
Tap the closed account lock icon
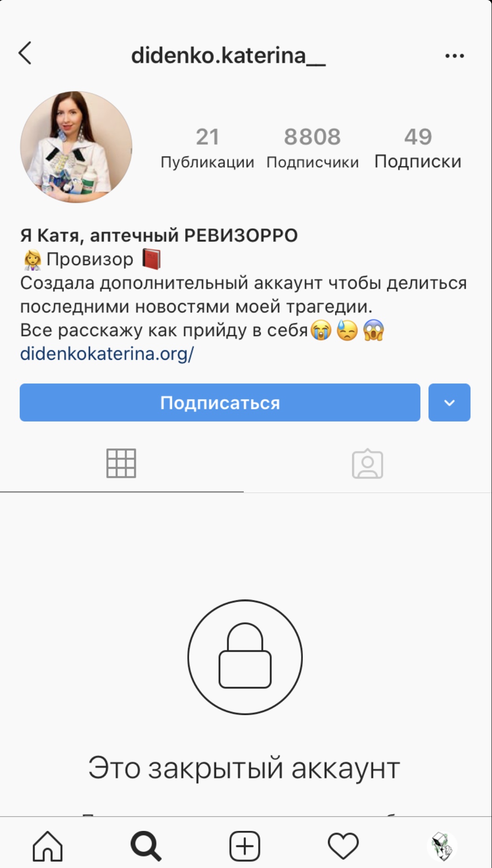coord(245,657)
